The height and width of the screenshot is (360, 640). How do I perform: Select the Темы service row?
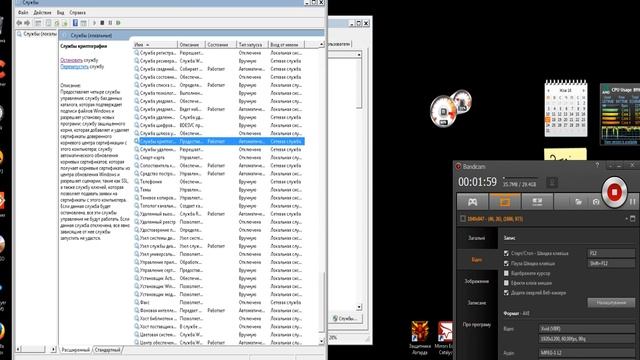click(219, 190)
